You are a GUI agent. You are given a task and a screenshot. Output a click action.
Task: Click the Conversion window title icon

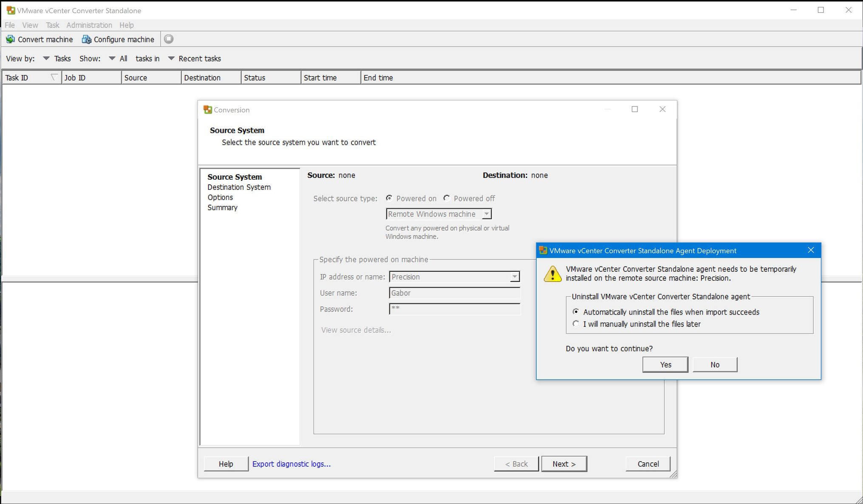click(x=208, y=110)
